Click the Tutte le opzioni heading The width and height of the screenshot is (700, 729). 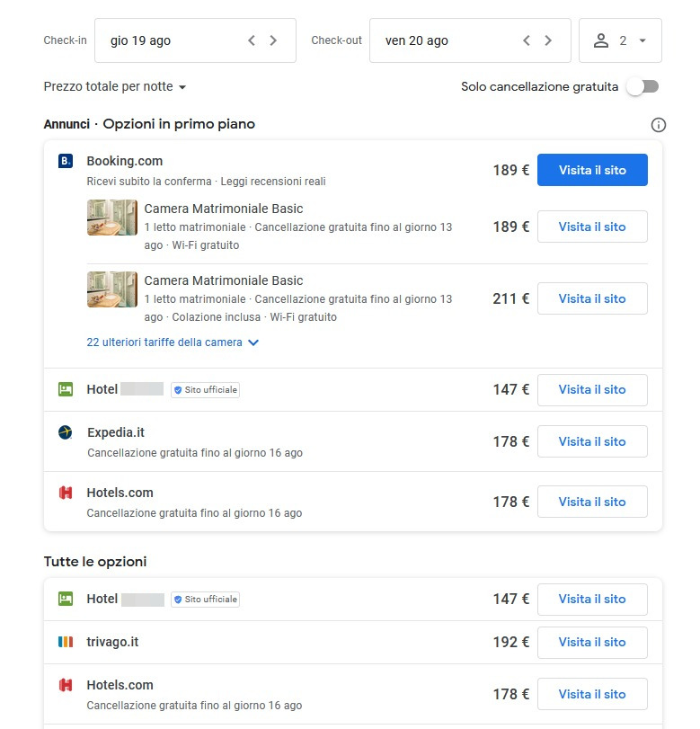[x=95, y=562]
